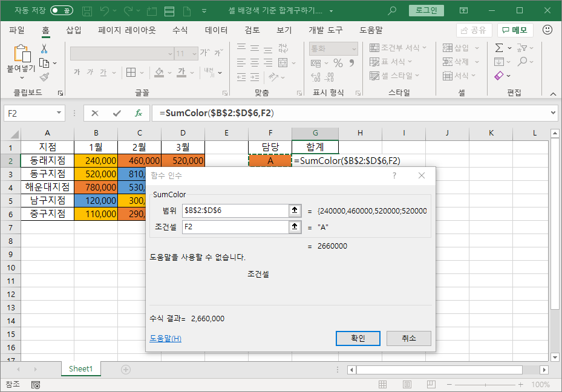
Task: Click the 범위 input field
Action: (x=235, y=211)
